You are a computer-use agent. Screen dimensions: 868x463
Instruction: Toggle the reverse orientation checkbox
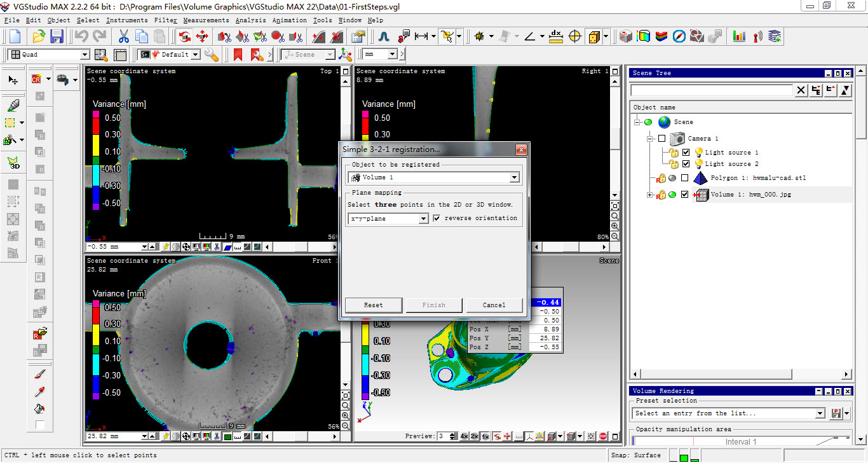[x=437, y=218]
